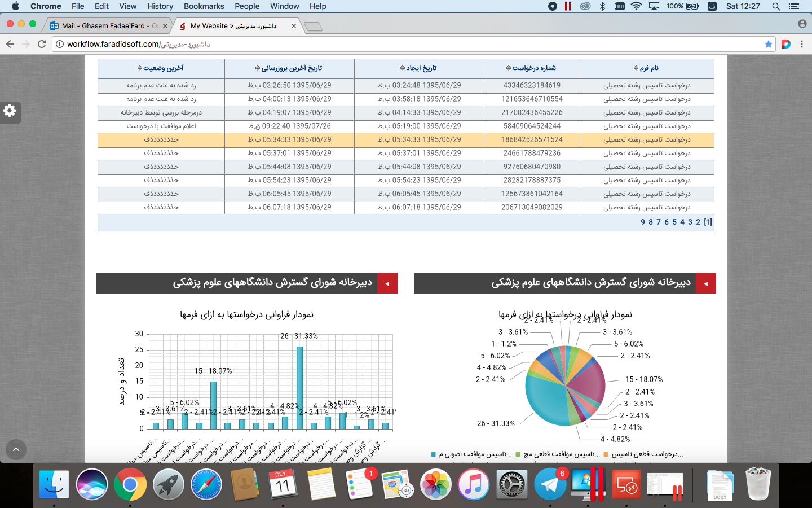Open Chrome's three-dot menu
812x508 pixels.
pyautogui.click(x=801, y=44)
